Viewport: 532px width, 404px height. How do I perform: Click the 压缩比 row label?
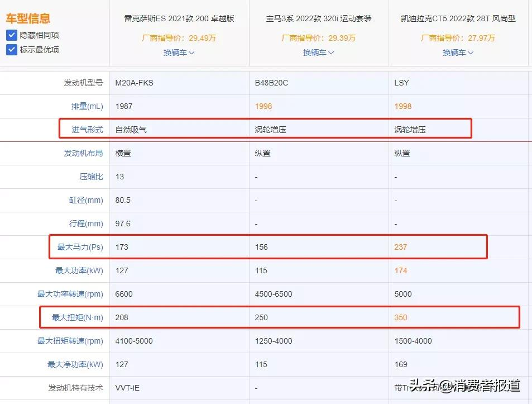pos(91,177)
